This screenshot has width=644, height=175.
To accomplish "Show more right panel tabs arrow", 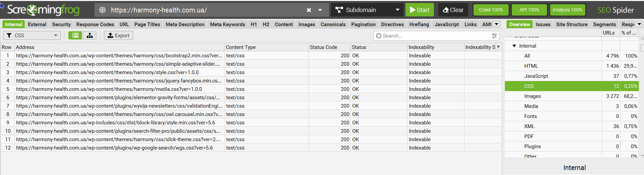I will (639, 24).
